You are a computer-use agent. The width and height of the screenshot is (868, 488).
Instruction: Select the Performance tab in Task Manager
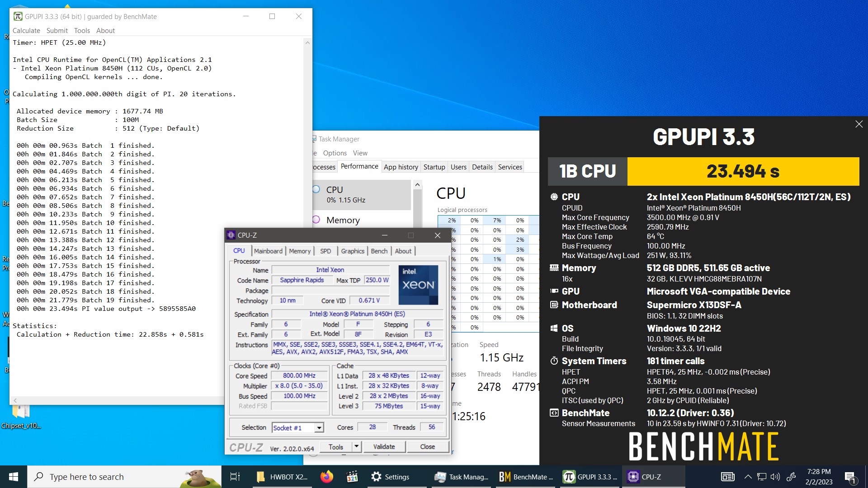[359, 166]
